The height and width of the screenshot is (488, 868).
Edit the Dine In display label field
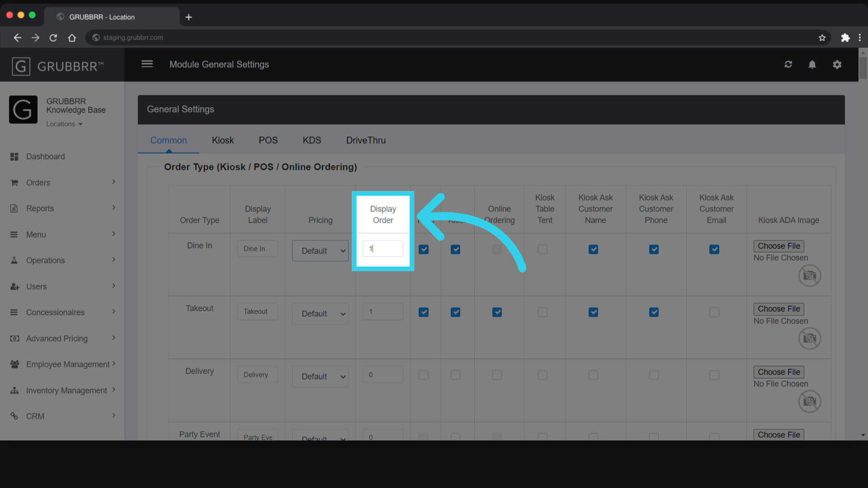(x=258, y=249)
